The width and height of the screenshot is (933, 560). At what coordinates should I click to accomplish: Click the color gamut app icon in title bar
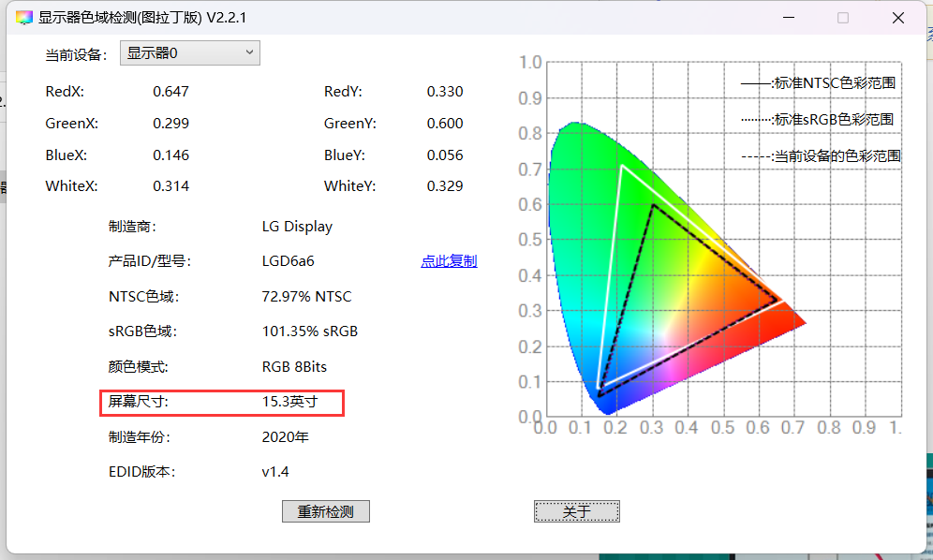coord(24,18)
